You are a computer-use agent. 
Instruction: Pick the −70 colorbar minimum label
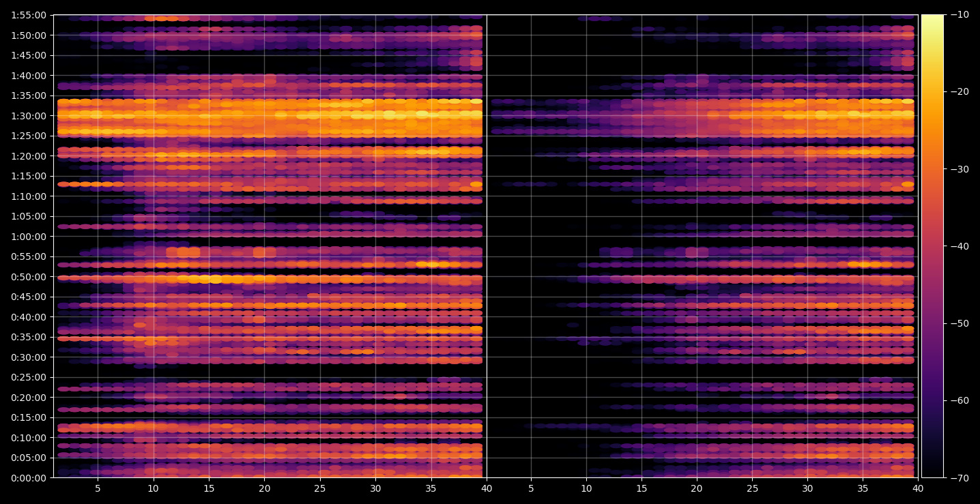click(960, 478)
